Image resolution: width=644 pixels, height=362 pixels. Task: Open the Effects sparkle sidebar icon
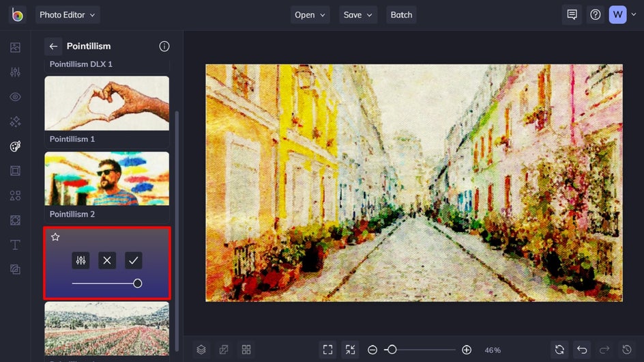click(x=15, y=122)
